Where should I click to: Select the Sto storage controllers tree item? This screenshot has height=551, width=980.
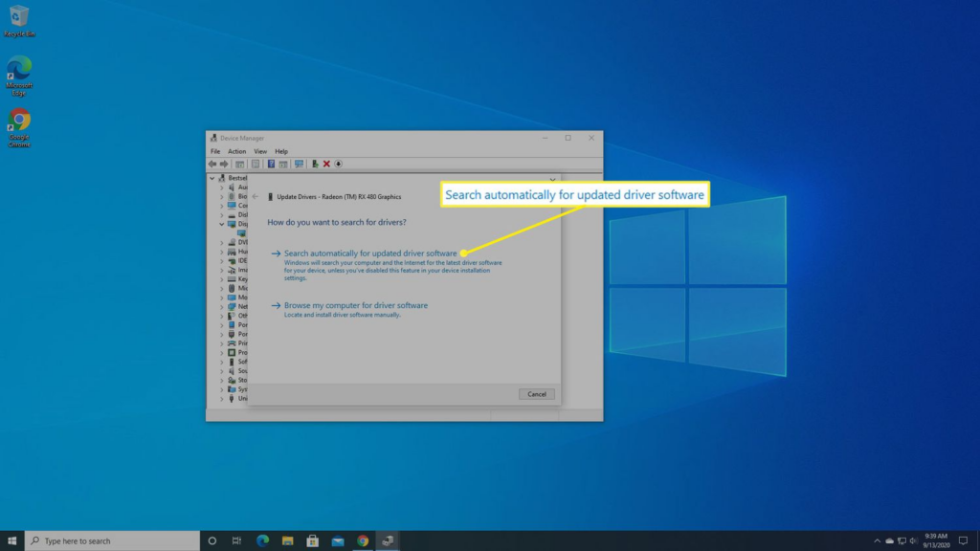(237, 380)
